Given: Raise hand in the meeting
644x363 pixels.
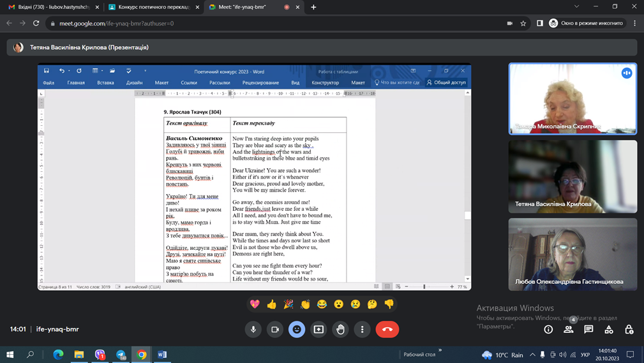Looking at the screenshot, I should [340, 329].
